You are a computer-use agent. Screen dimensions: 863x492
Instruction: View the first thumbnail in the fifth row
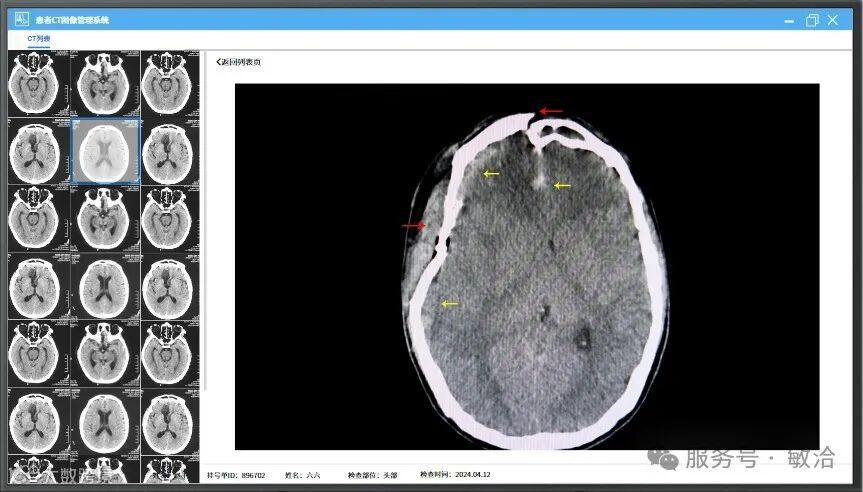tap(39, 354)
